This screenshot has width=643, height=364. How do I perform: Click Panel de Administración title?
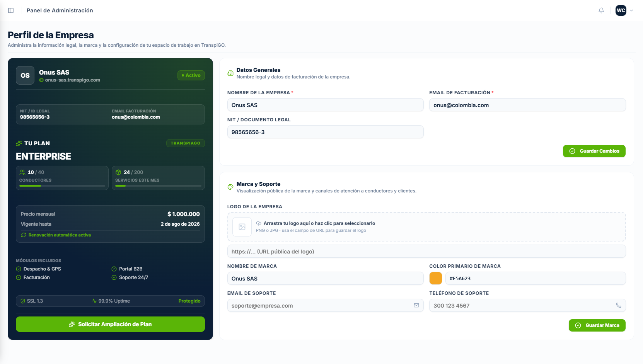pos(60,10)
